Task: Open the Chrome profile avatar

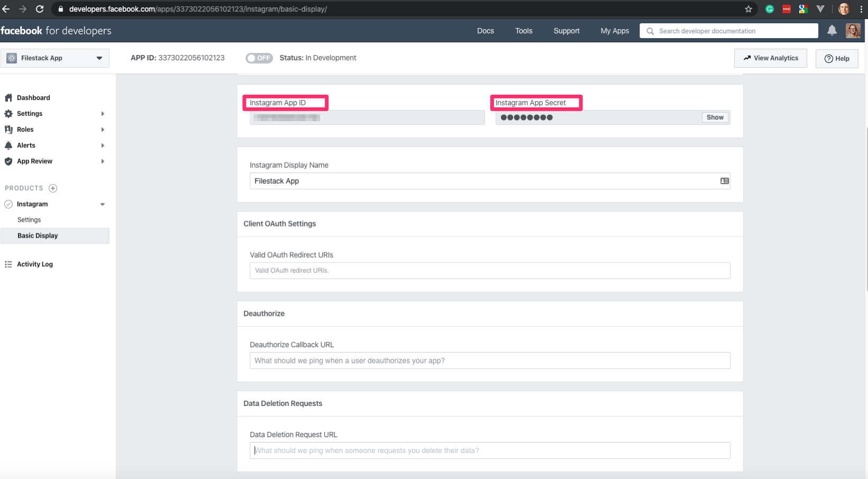Action: pos(844,9)
